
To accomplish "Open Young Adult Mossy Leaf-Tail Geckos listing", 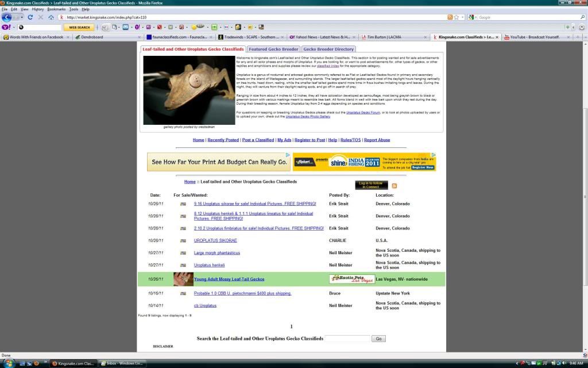I will pyautogui.click(x=229, y=279).
